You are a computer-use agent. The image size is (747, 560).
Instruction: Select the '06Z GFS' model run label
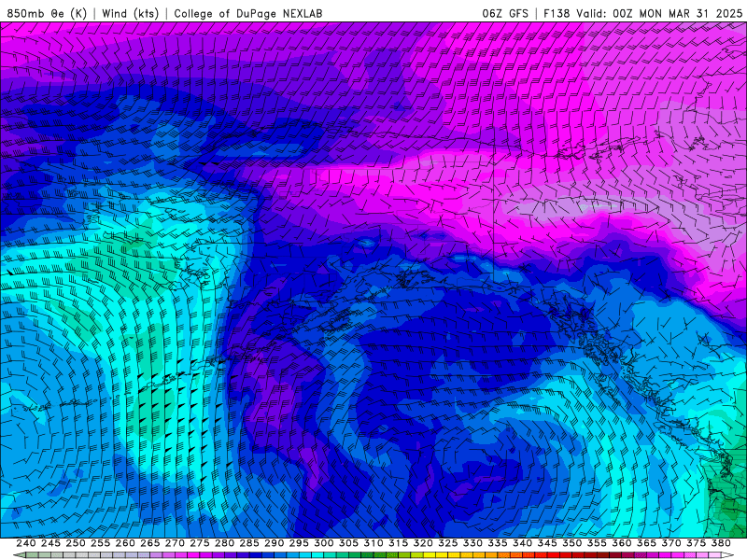click(x=505, y=13)
